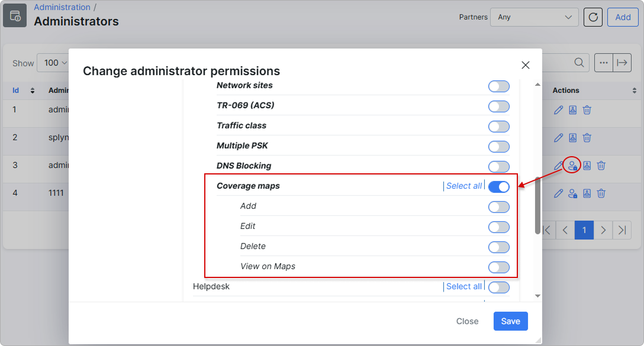
Task: Click the ID card icon in row 1111
Action: 587,194
